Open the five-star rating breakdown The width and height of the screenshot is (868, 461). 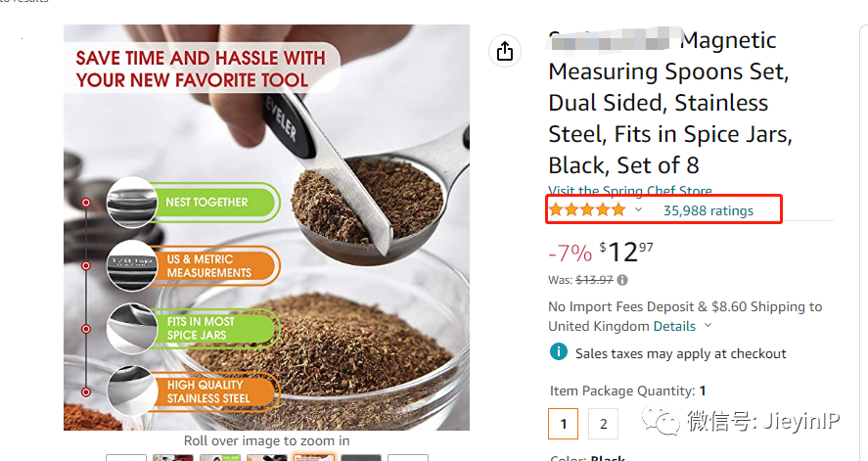[587, 209]
